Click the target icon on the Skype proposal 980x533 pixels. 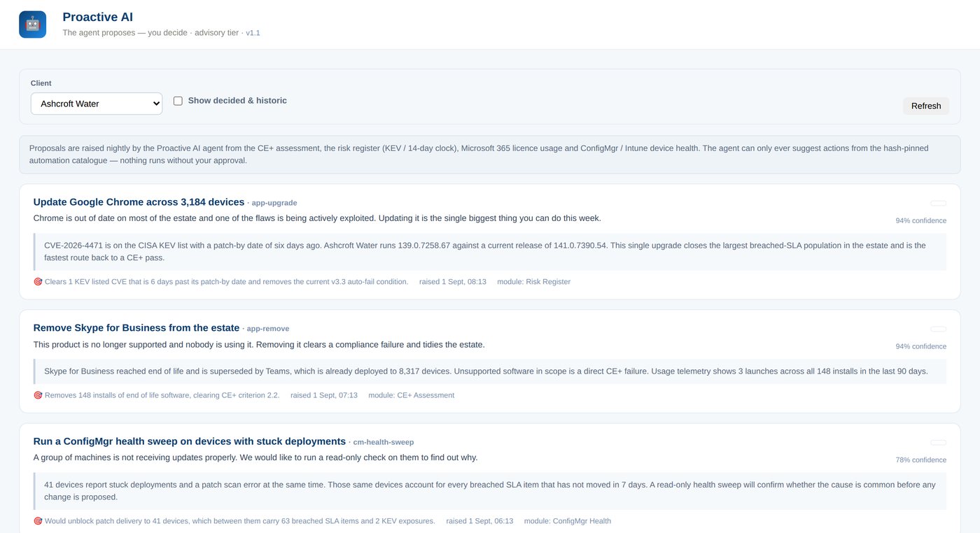coord(38,395)
